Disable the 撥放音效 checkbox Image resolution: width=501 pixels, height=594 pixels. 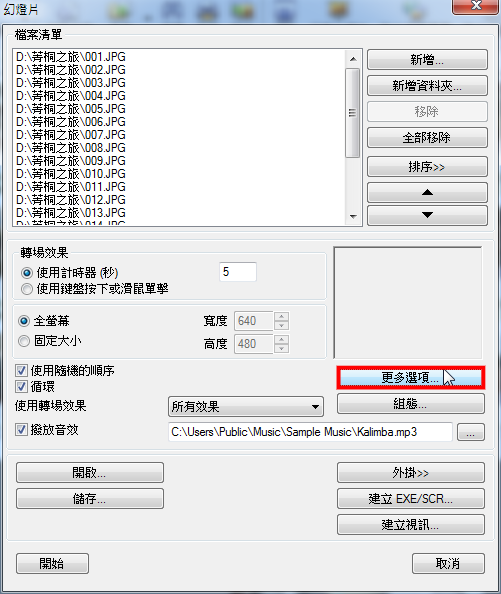(21, 430)
